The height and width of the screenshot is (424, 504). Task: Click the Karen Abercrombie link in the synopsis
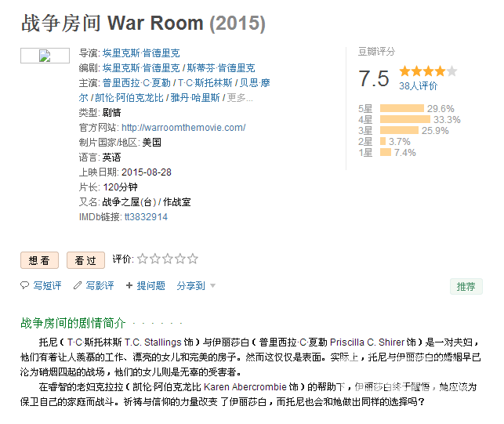coord(245,386)
